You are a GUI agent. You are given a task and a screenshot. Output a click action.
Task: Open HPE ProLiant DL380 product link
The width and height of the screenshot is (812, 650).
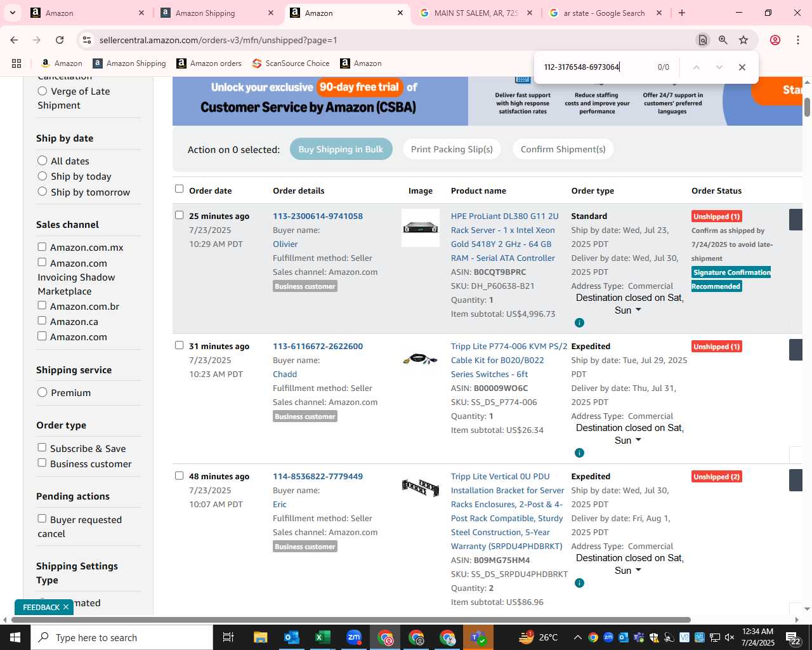point(504,237)
